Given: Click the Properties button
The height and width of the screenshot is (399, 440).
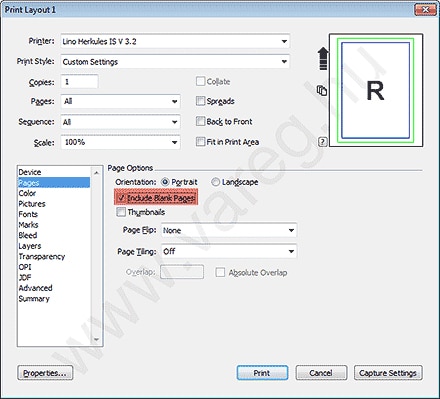Looking at the screenshot, I should (45, 373).
